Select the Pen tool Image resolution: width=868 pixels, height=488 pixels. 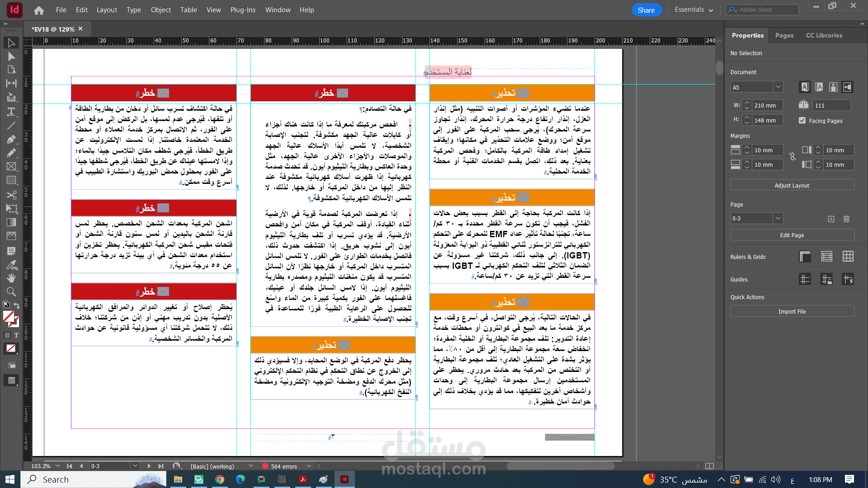tap(11, 139)
